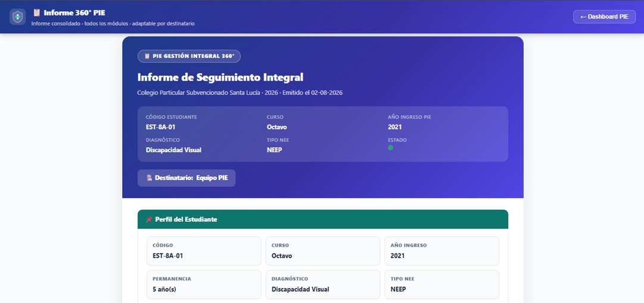Click the Destinatario: Equipo PIE chip
This screenshot has height=303, width=644.
pyautogui.click(x=186, y=178)
